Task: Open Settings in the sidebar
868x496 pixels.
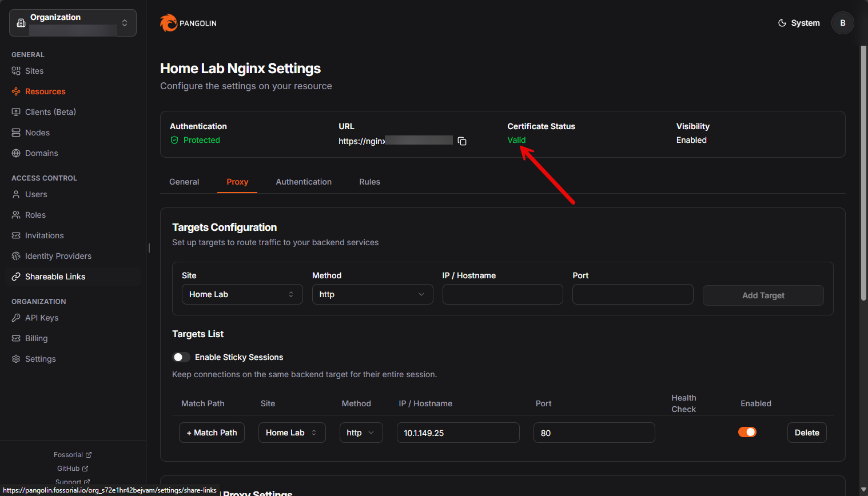Action: click(x=40, y=359)
